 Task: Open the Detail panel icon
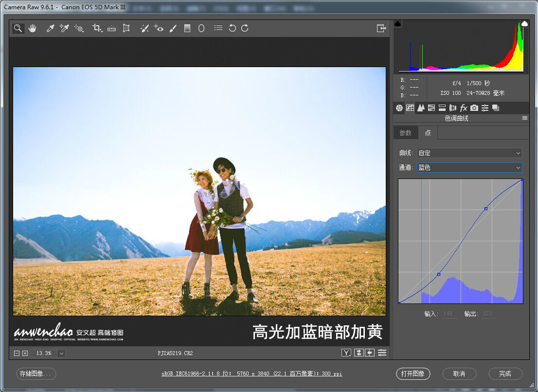point(421,108)
